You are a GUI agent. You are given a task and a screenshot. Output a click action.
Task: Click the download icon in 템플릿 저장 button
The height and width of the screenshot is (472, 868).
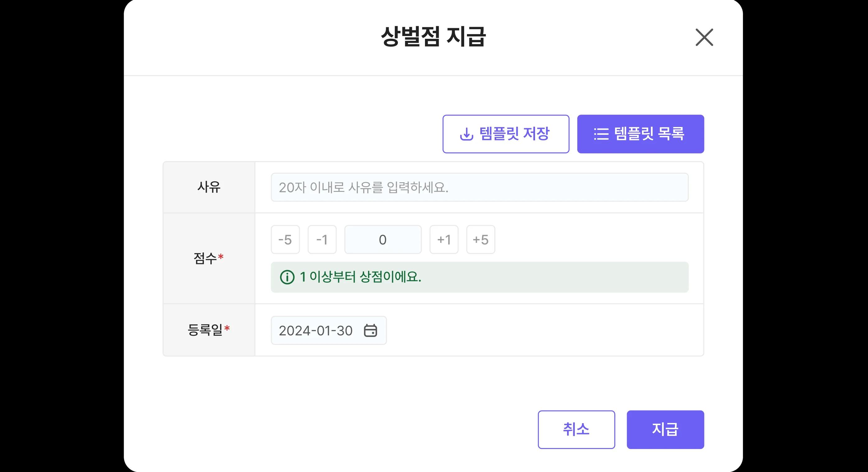(x=466, y=134)
